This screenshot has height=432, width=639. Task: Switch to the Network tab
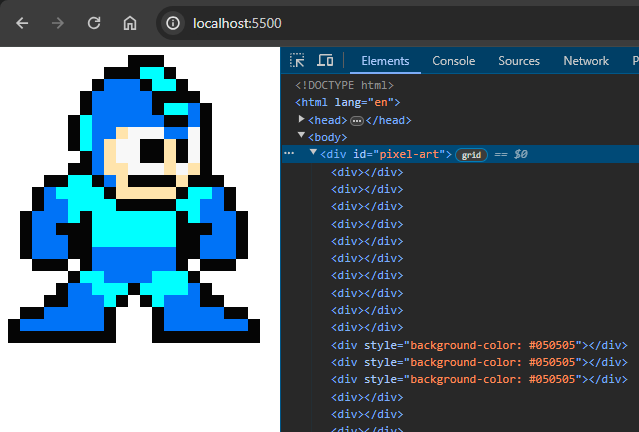point(586,61)
